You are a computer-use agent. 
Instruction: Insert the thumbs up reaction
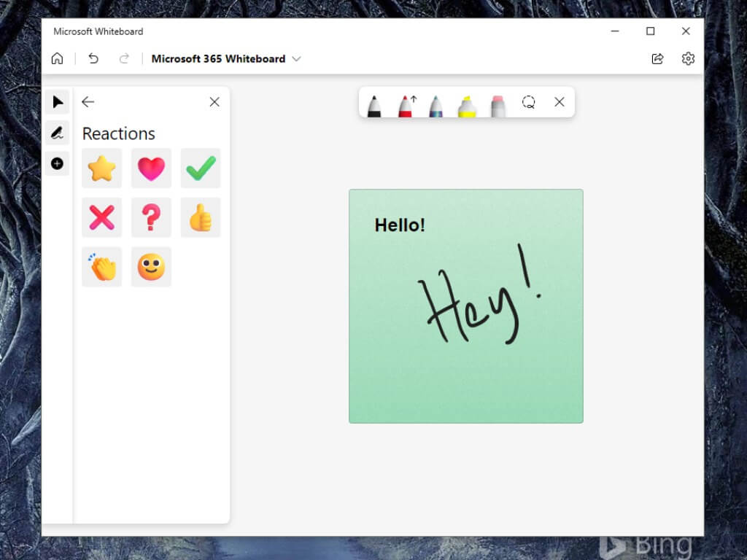click(201, 217)
